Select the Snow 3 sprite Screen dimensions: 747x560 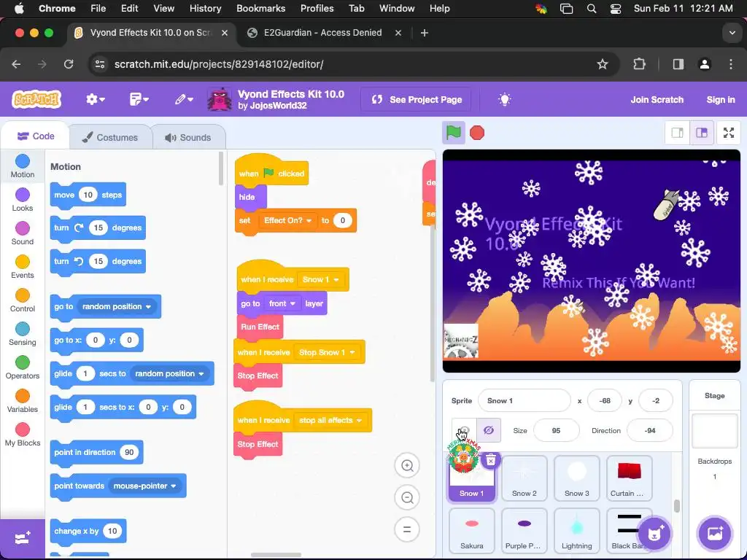coord(576,478)
